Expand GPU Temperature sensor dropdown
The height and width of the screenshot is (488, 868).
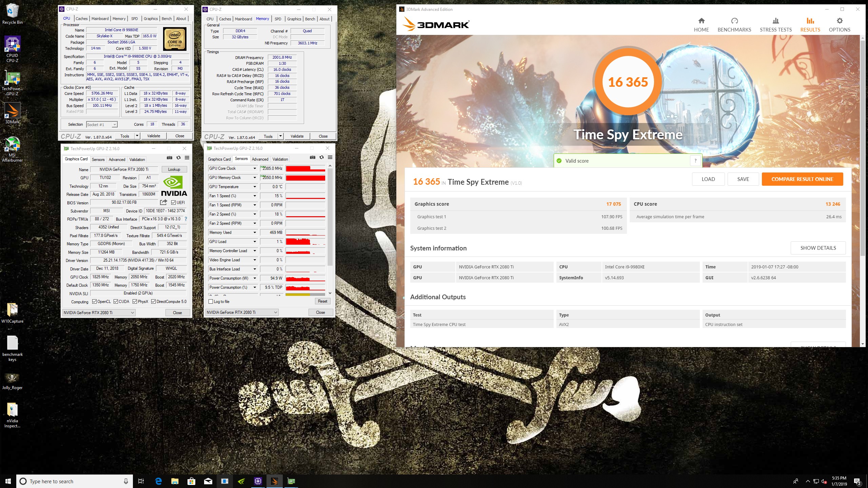point(254,187)
